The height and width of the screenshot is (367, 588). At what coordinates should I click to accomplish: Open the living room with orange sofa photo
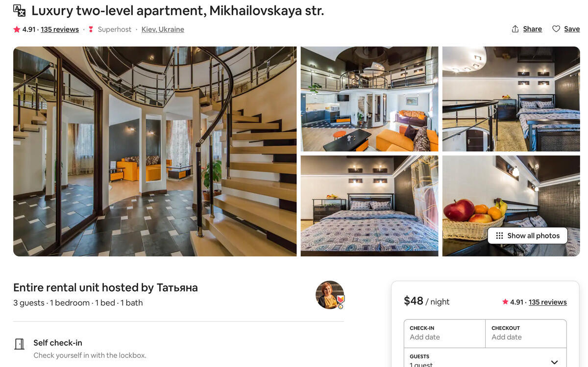point(369,99)
